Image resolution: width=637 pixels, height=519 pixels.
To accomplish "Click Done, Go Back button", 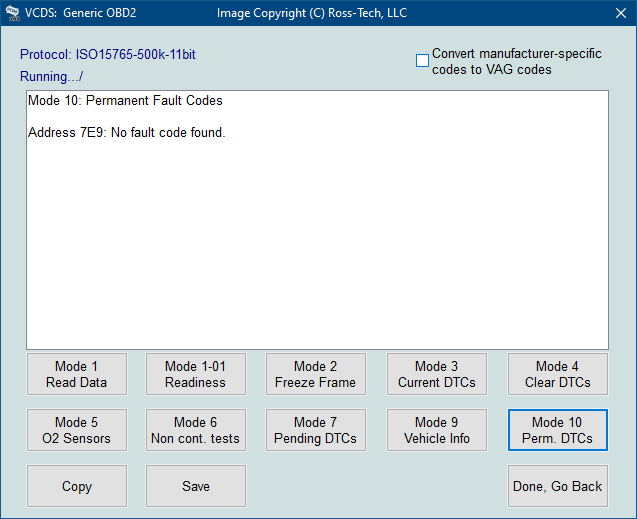I will pos(557,486).
